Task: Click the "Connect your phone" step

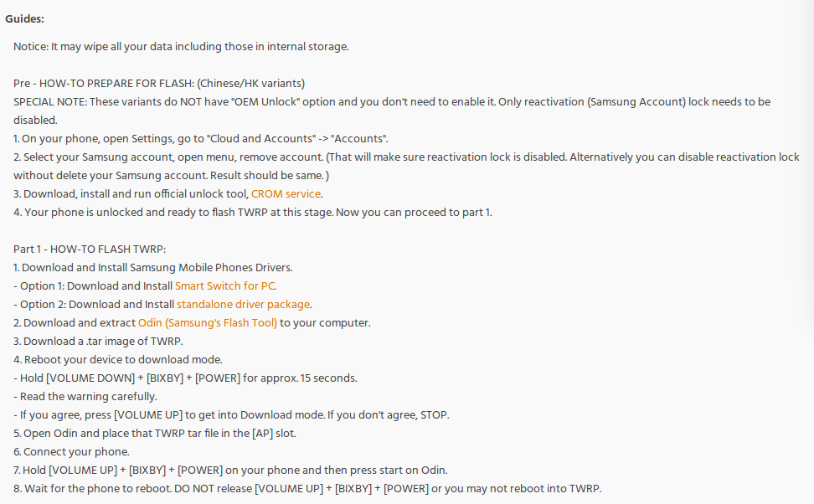Action: point(71,451)
